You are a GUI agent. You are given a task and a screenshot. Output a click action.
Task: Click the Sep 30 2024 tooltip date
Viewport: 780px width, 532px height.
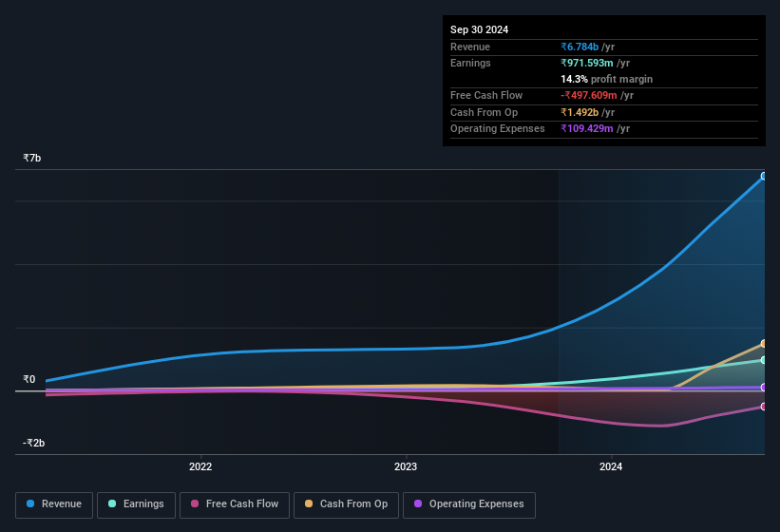coord(479,29)
